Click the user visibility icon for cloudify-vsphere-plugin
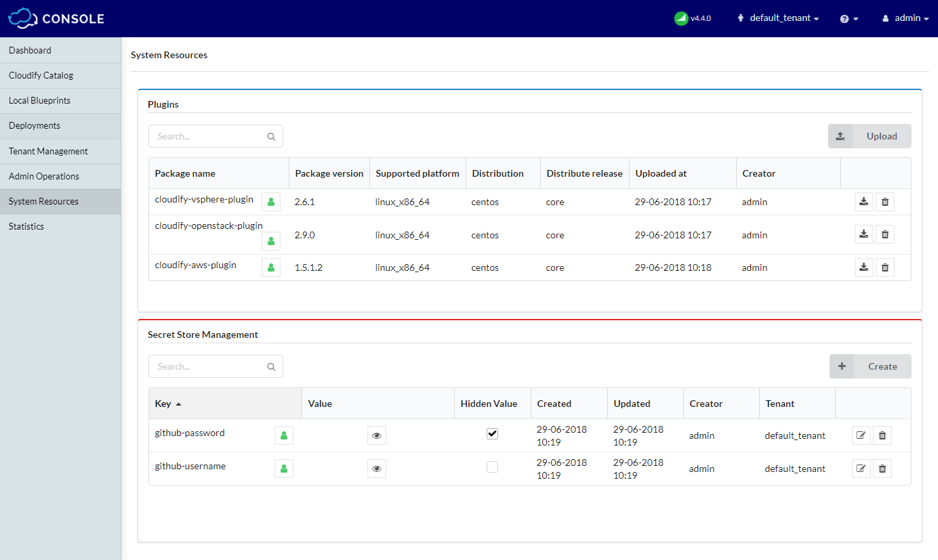 271,202
